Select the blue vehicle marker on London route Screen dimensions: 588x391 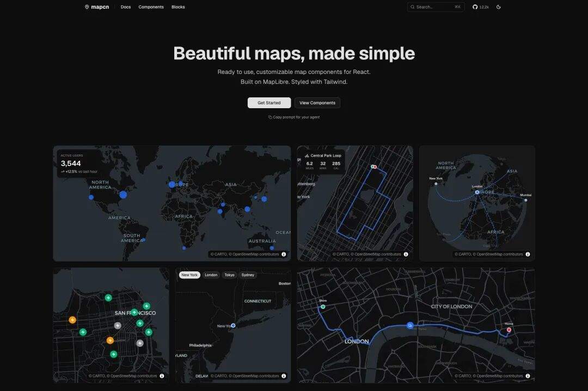(x=411, y=325)
